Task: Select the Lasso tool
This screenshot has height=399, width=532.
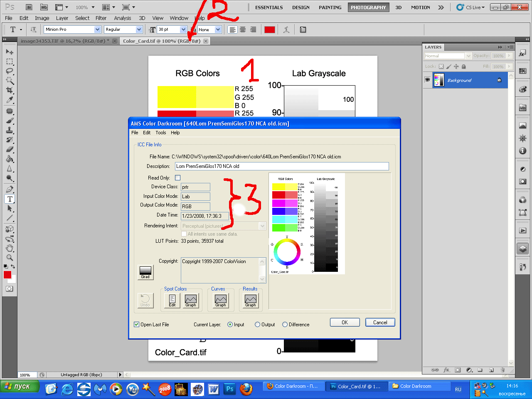Action: [10, 71]
